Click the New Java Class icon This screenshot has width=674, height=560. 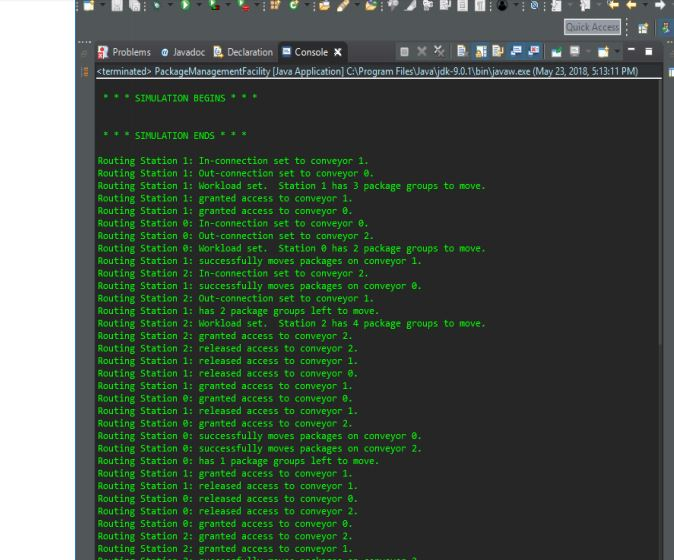pos(294,5)
